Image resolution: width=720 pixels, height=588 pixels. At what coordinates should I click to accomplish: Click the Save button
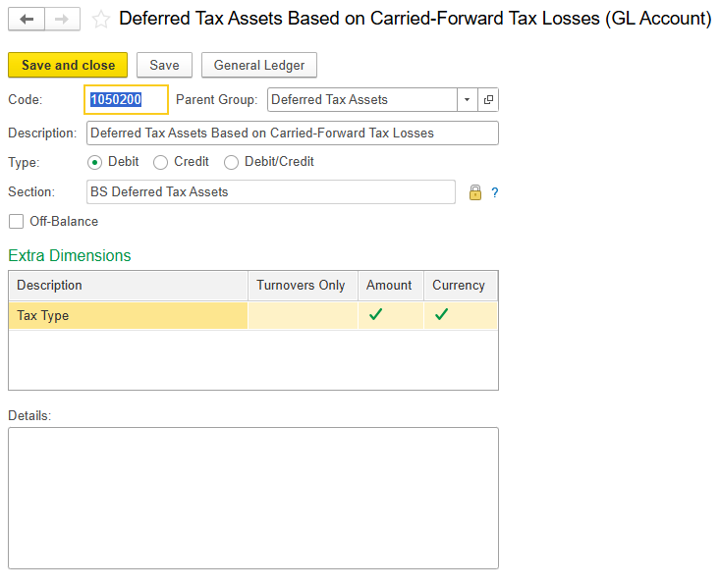click(x=164, y=65)
